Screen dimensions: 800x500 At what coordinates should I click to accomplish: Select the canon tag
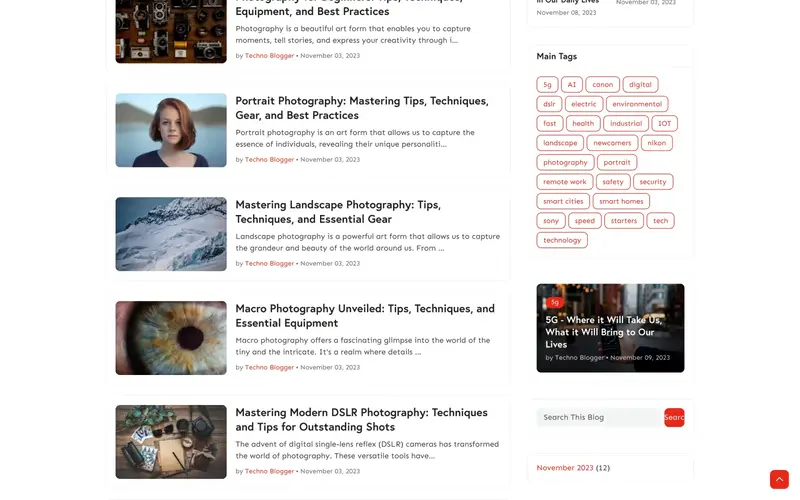(x=603, y=85)
